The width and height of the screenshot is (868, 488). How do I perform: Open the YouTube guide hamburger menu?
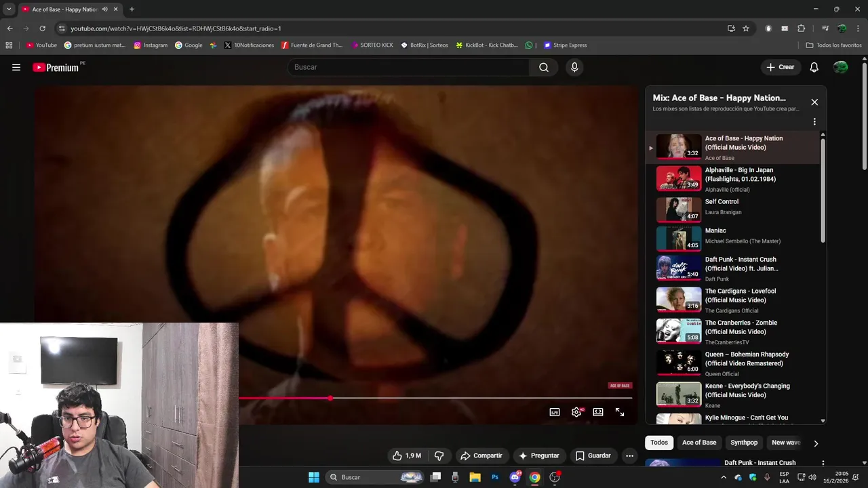(x=16, y=67)
